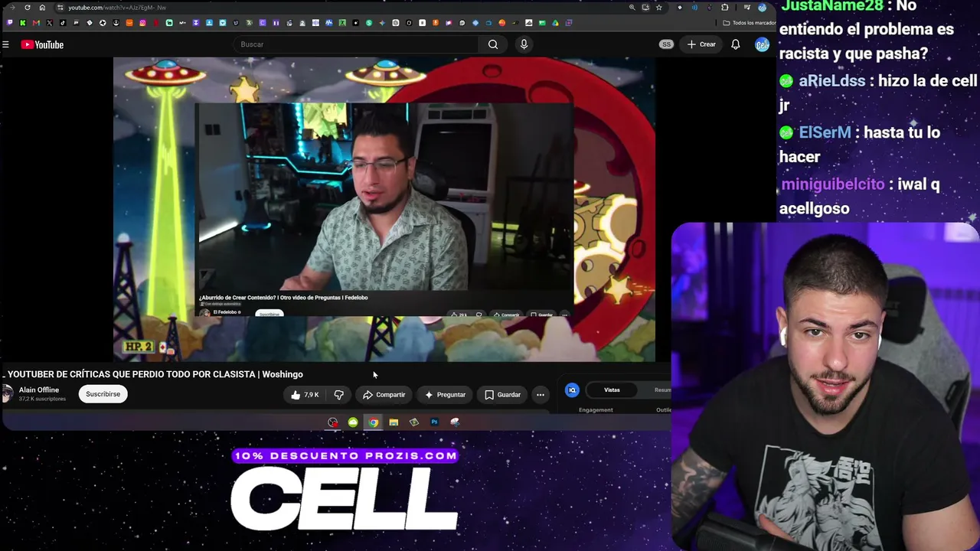Reload the page in Chrome
This screenshot has height=551, width=980.
28,8
